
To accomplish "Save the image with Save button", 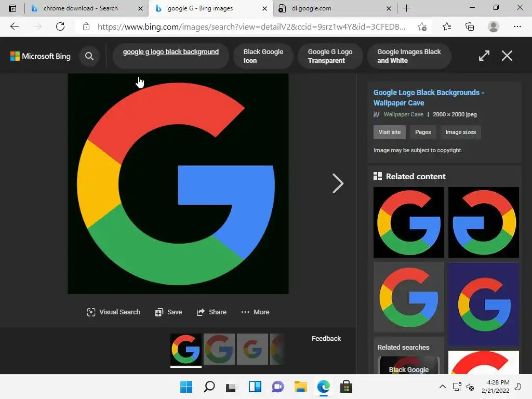I will pyautogui.click(x=169, y=312).
